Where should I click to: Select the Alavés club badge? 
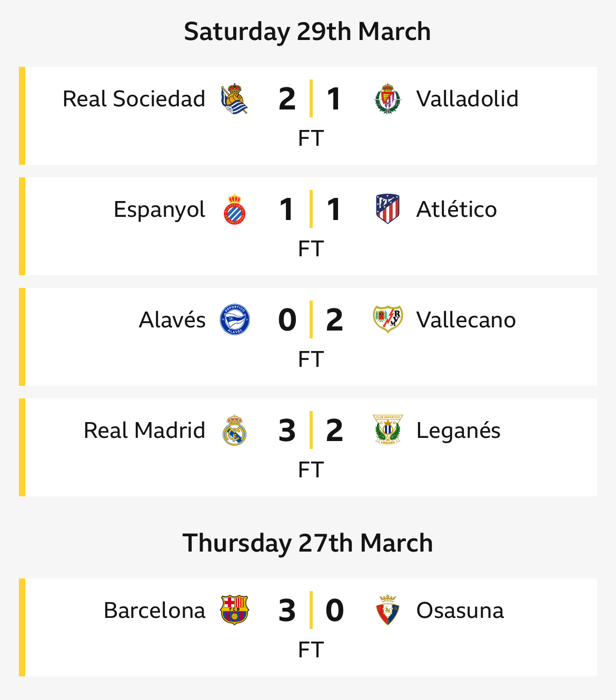(235, 320)
